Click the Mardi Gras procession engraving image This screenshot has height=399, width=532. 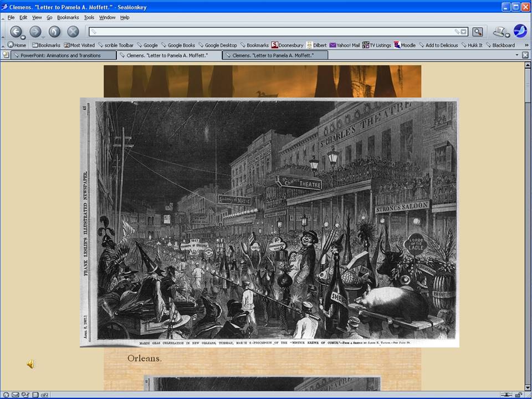269,223
